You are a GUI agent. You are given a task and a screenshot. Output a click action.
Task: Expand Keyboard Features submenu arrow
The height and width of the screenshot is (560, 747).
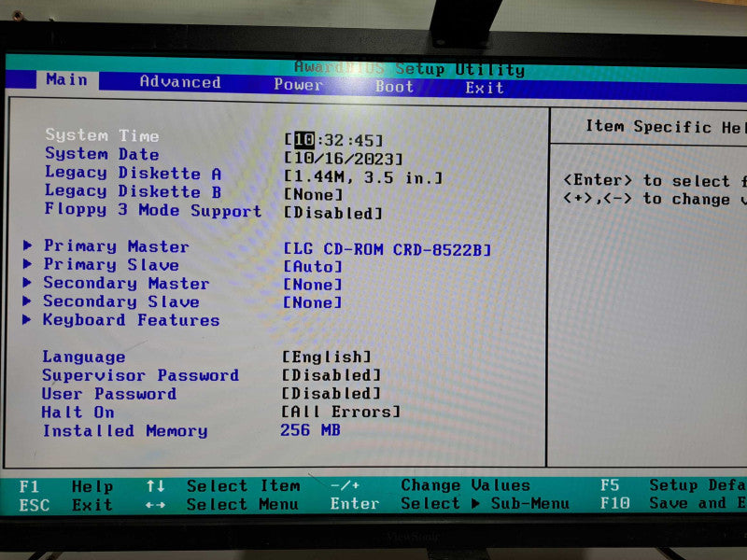click(x=27, y=319)
